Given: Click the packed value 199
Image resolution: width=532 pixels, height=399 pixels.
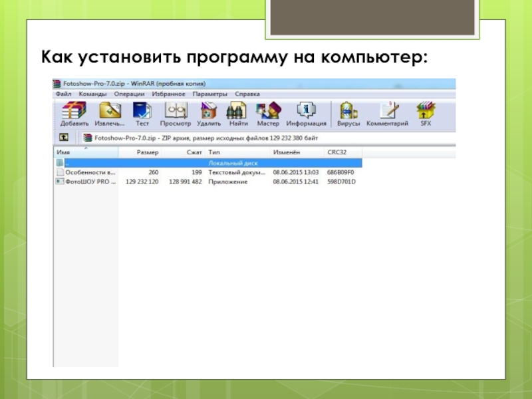Looking at the screenshot, I should click(x=196, y=172).
